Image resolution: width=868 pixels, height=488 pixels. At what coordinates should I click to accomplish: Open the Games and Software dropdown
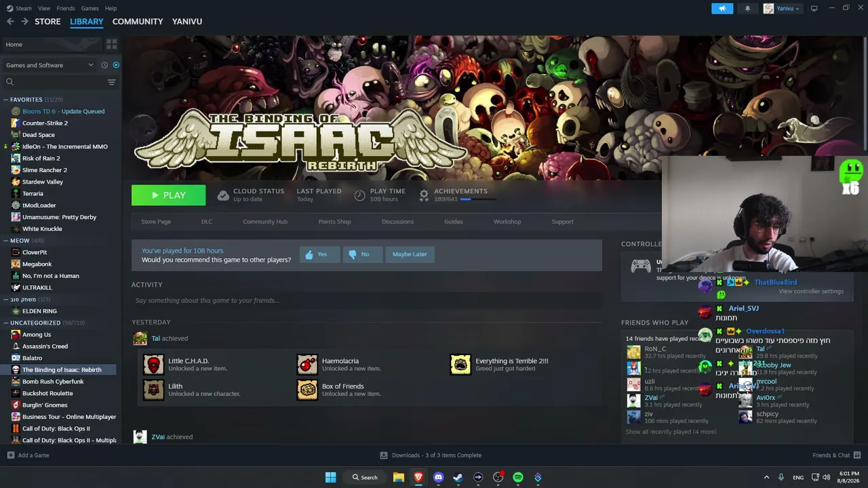click(x=50, y=65)
